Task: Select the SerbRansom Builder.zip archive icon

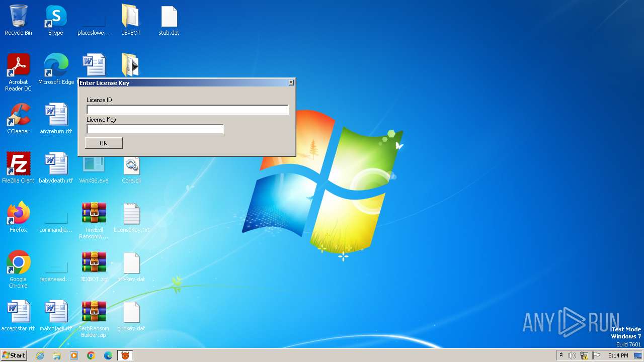Action: click(x=94, y=319)
